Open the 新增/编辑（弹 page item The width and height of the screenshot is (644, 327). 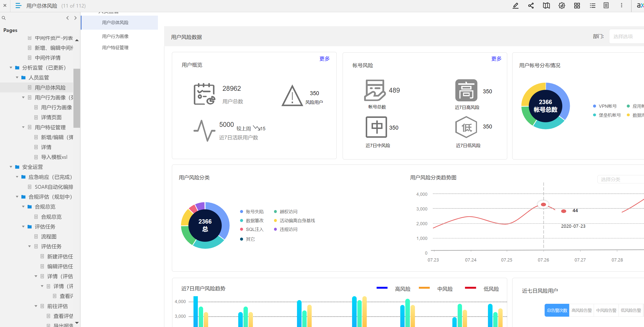pos(57,137)
